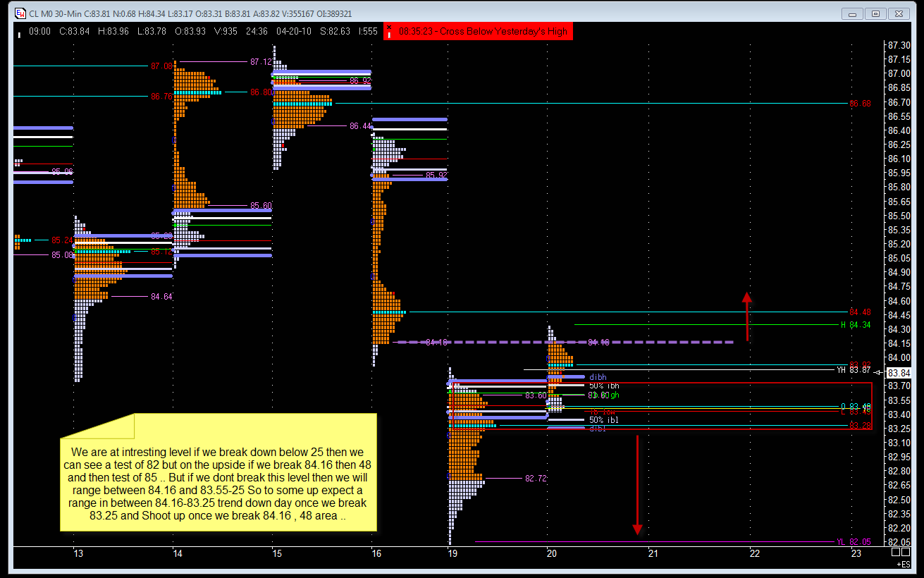Select date 23 on the time axis
924x578 pixels.
coord(856,554)
